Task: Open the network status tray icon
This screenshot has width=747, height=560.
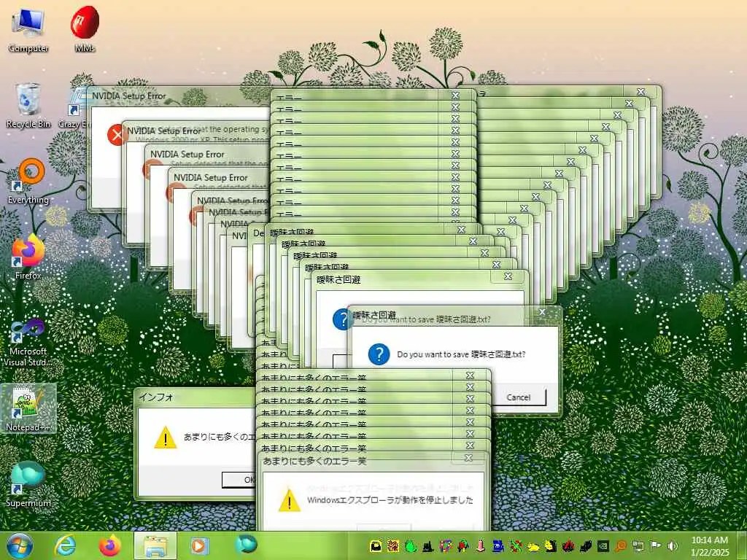Action: pyautogui.click(x=638, y=545)
